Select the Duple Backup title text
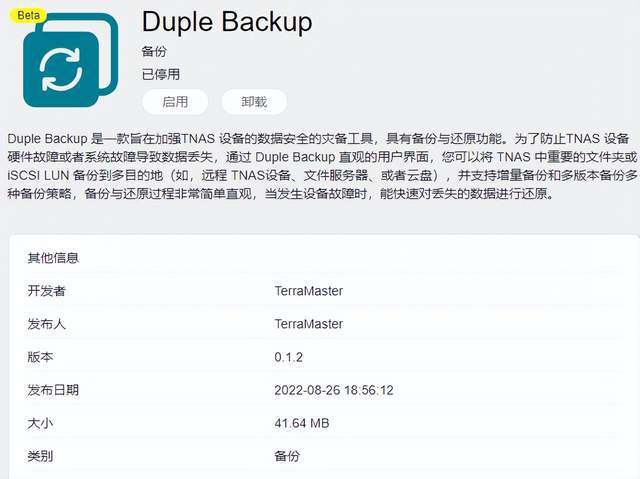Viewport: 640px width, 479px height. (227, 22)
